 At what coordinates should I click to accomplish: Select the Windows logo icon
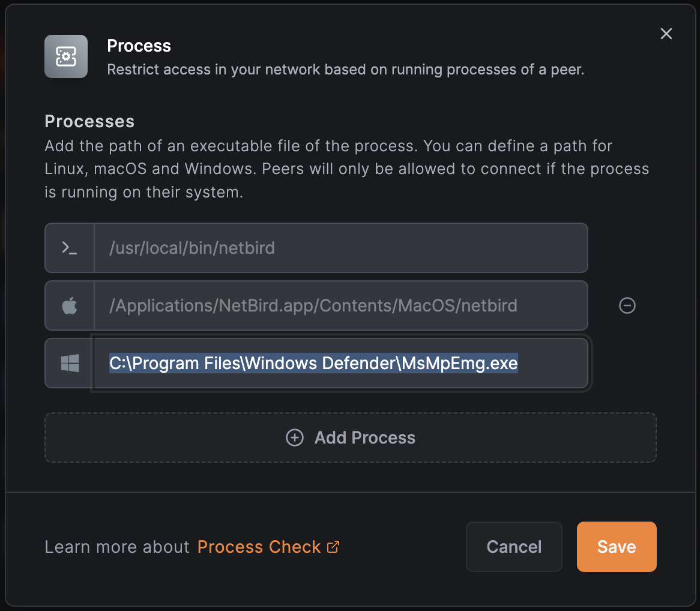click(69, 363)
